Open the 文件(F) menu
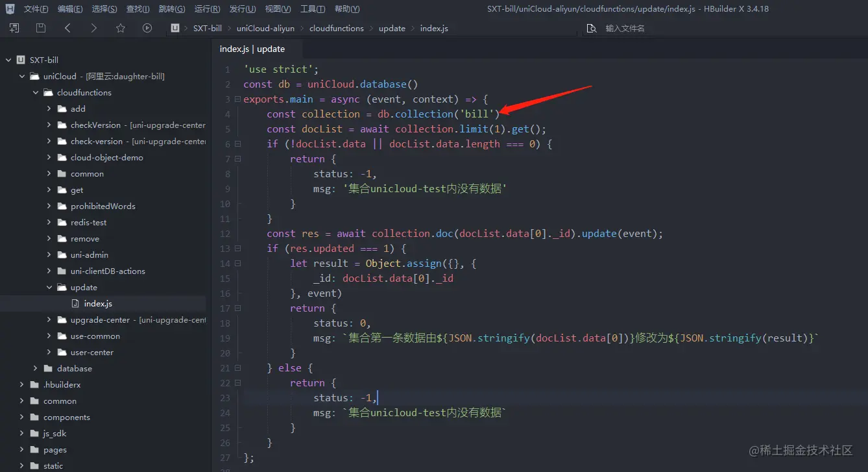The image size is (868, 472). [x=36, y=9]
